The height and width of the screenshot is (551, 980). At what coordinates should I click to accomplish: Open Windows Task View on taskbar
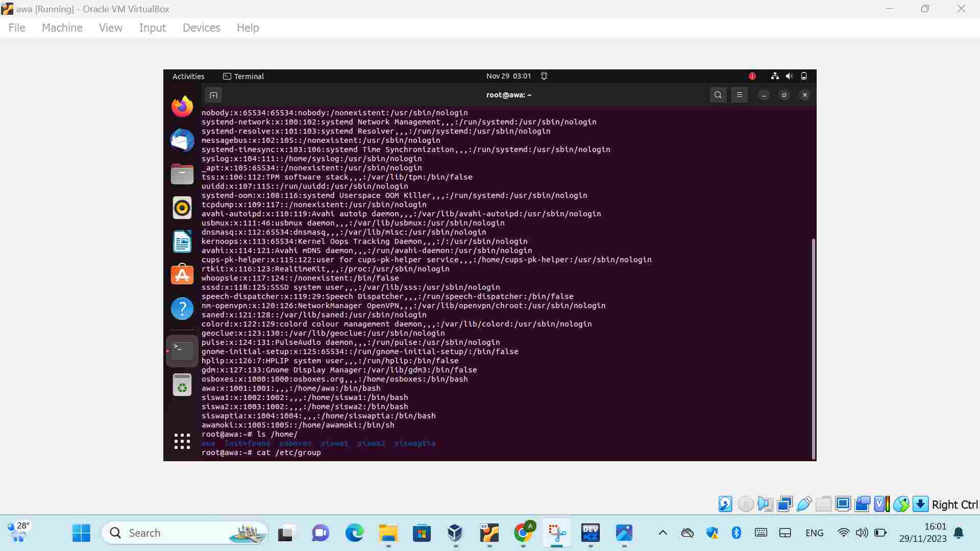287,533
